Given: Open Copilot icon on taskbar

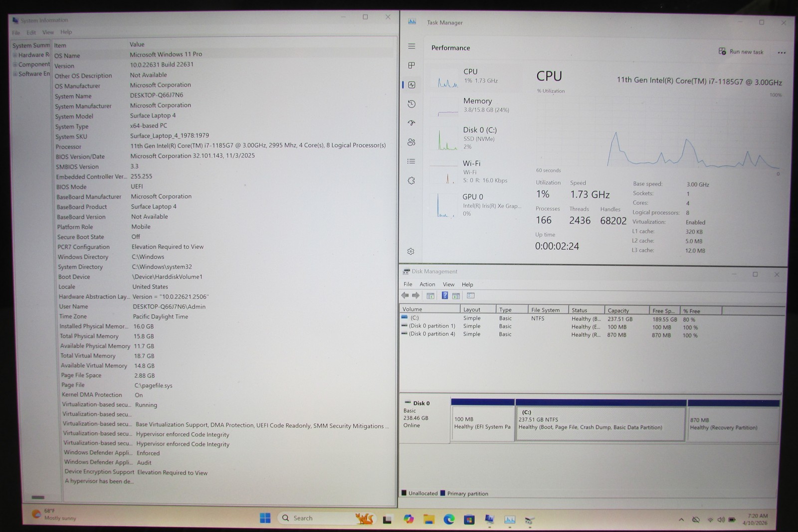Looking at the screenshot, I should click(x=408, y=519).
